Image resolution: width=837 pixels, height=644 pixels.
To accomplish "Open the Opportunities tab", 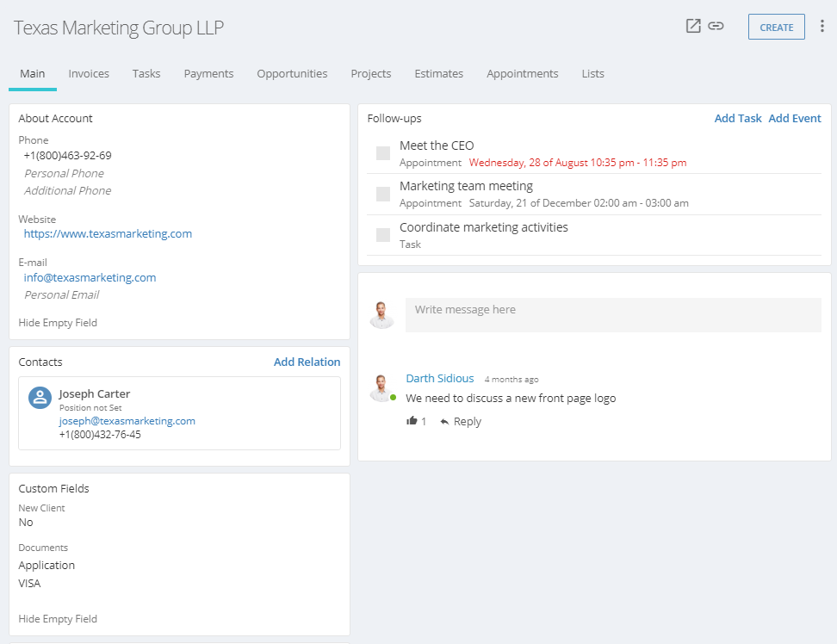I will tap(292, 74).
